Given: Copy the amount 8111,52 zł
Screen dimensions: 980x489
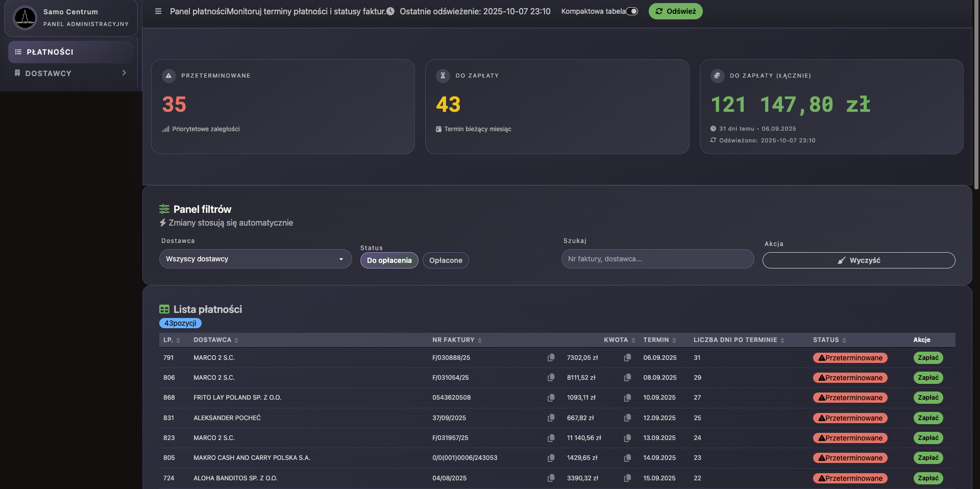Looking at the screenshot, I should point(627,378).
